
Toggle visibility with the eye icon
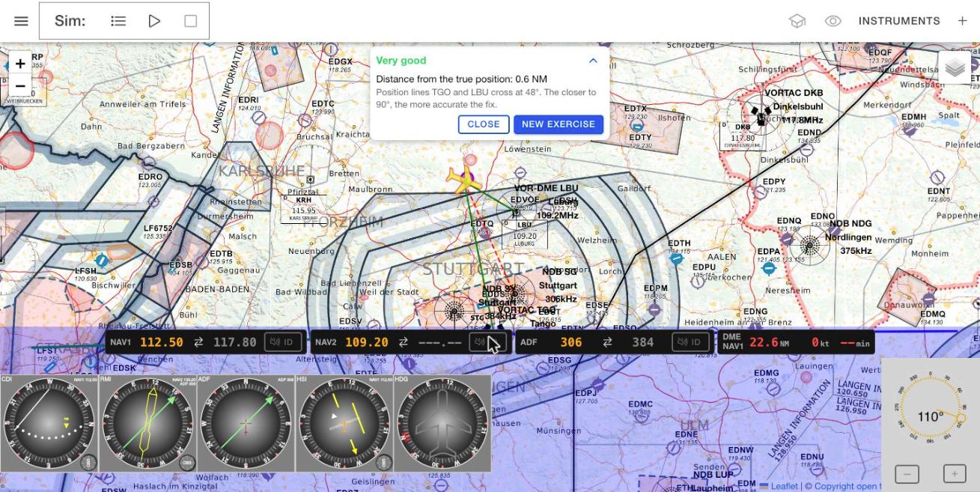[833, 21]
